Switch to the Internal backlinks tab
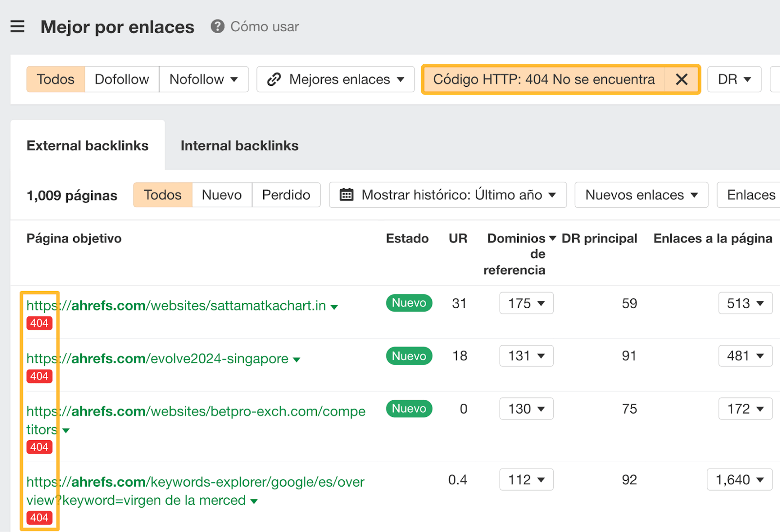Screen dimensions: 780x532 pyautogui.click(x=239, y=145)
